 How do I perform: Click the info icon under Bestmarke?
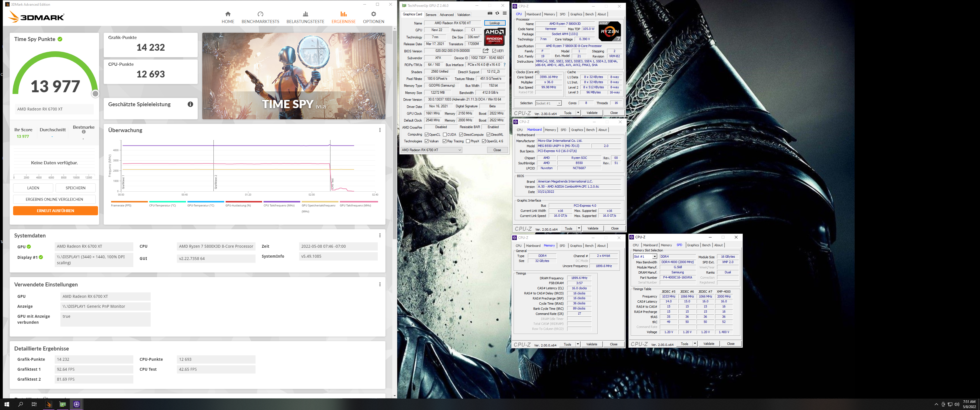click(x=84, y=132)
